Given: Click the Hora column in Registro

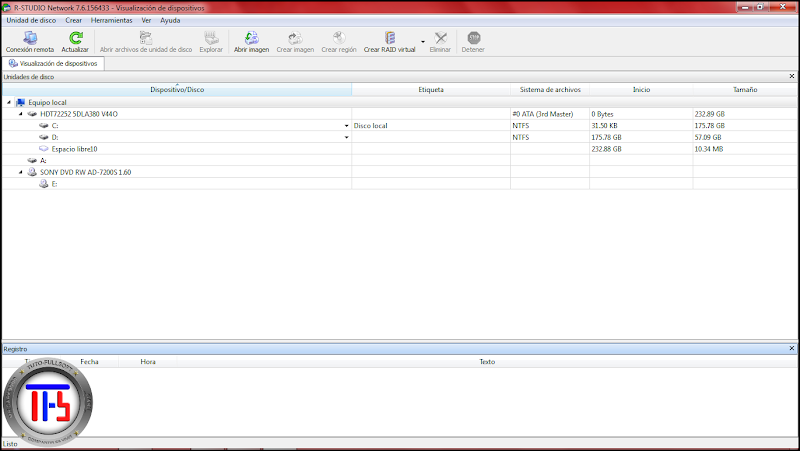Looking at the screenshot, I should click(x=148, y=362).
